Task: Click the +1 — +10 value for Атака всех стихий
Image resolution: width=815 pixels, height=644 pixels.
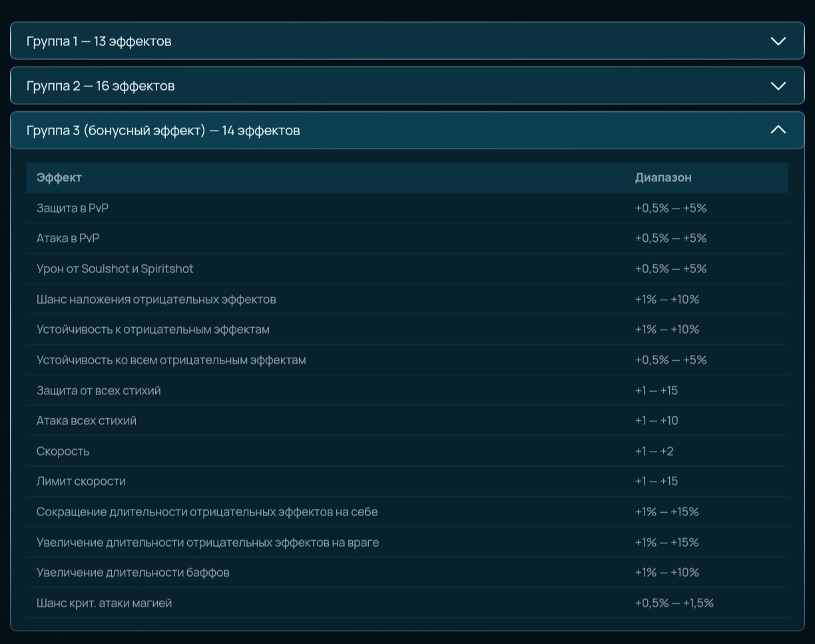Action: tap(657, 420)
